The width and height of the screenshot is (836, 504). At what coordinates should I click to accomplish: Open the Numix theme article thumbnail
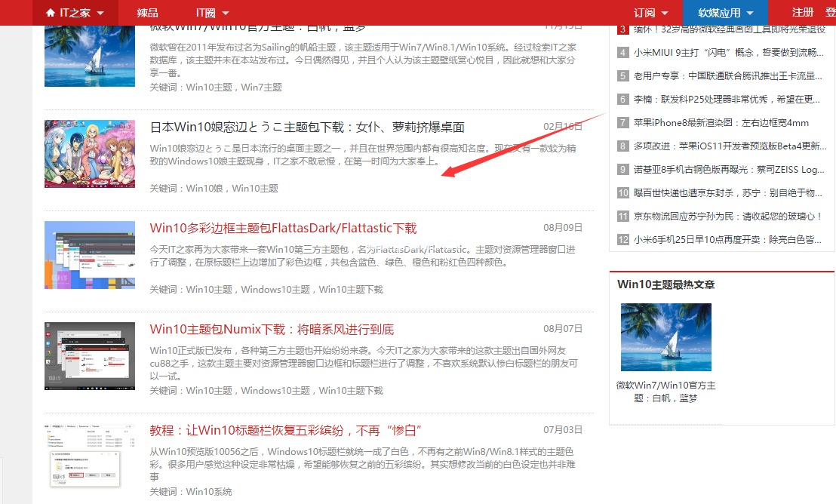pyautogui.click(x=90, y=355)
